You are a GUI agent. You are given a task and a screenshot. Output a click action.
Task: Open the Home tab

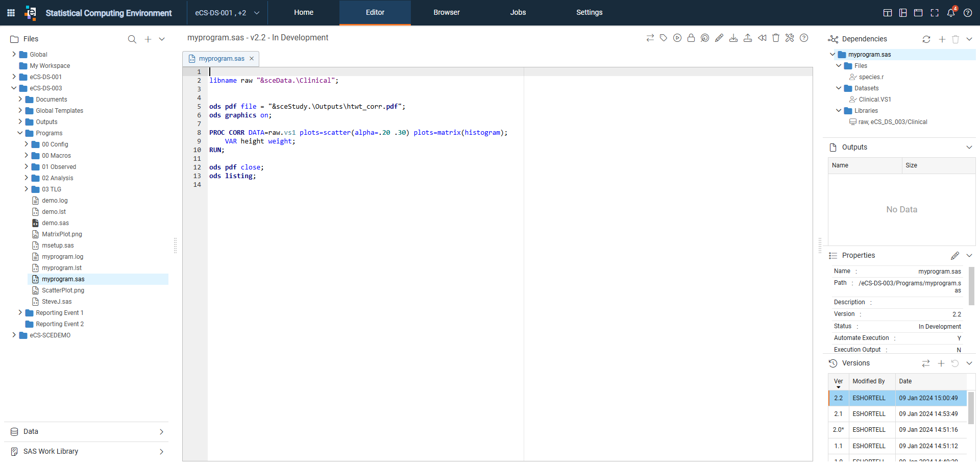[x=304, y=13]
